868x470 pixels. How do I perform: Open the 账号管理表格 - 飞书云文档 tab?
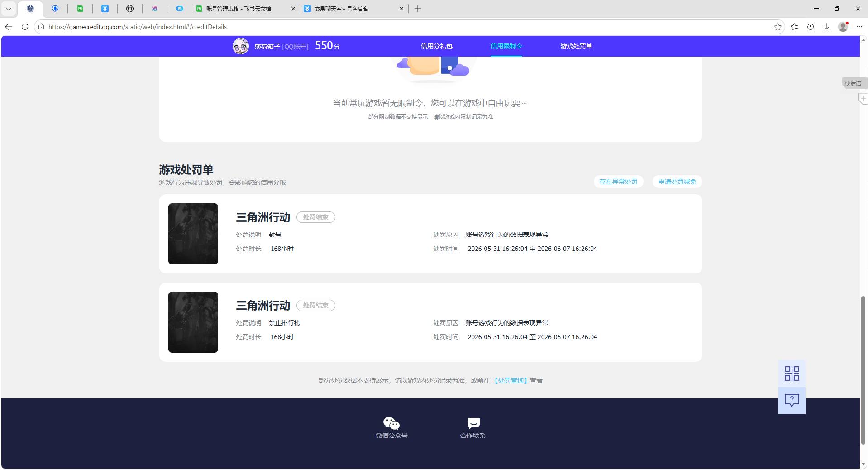[x=240, y=9]
